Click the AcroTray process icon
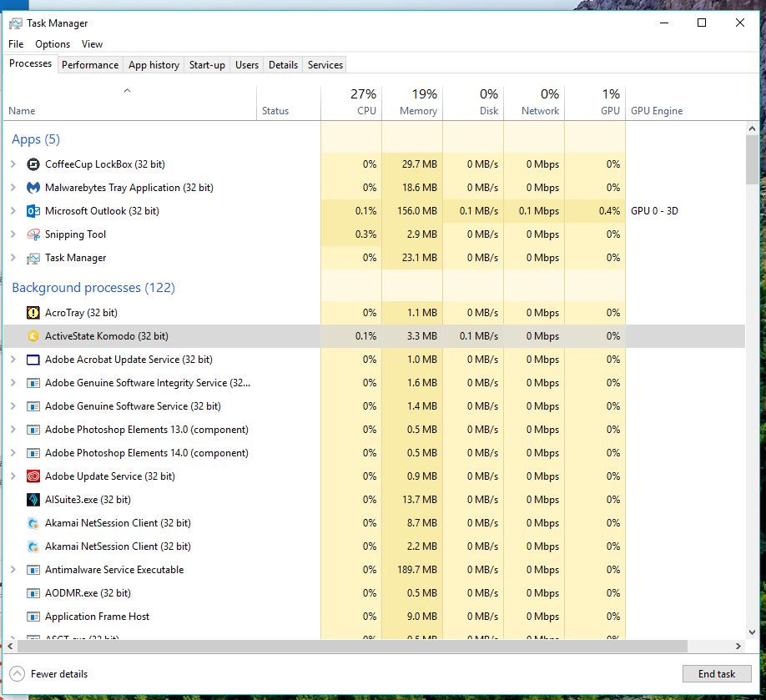The image size is (766, 700). [x=33, y=313]
